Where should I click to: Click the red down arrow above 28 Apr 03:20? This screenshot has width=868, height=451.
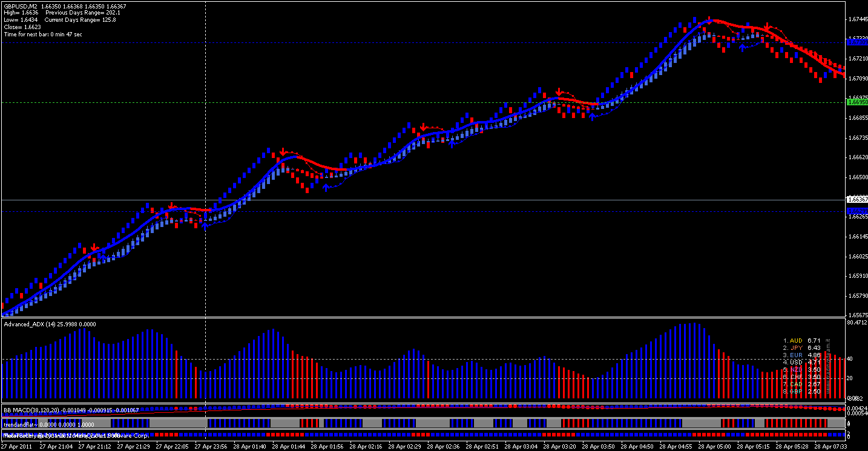point(559,93)
